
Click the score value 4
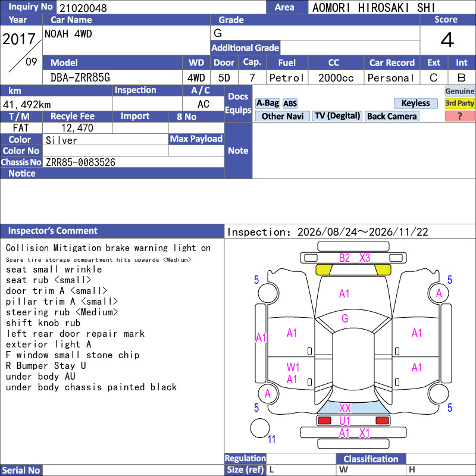point(447,40)
